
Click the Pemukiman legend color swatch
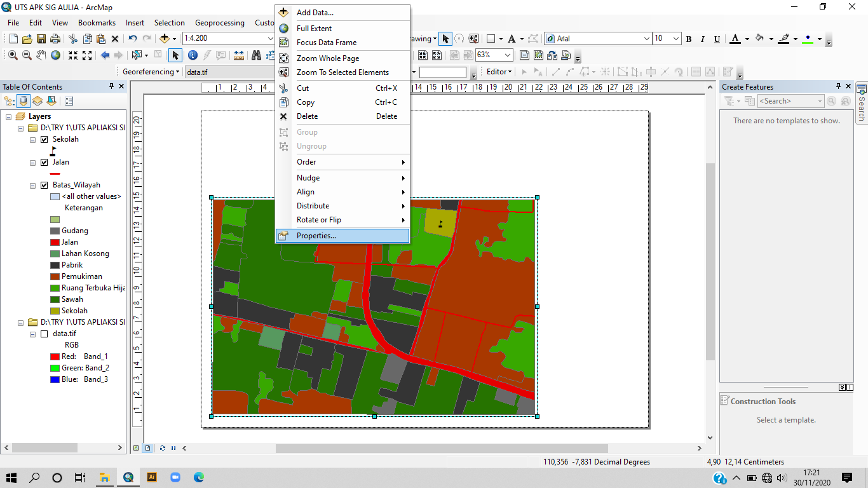tap(55, 276)
